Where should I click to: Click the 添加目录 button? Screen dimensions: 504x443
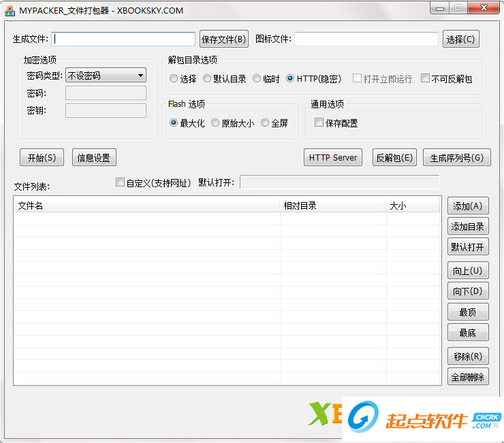pos(468,227)
